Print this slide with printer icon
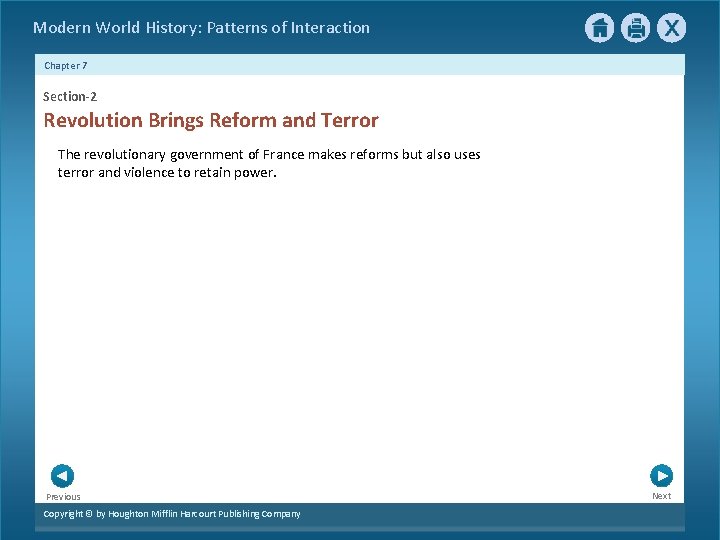This screenshot has width=720, height=540. coord(636,28)
